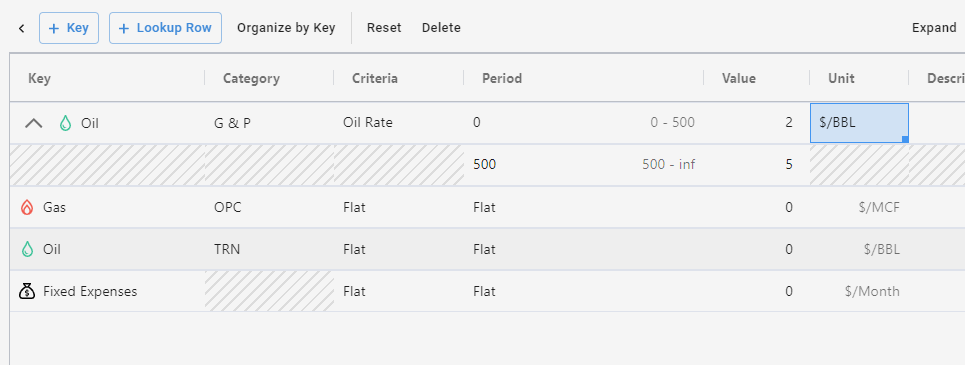The height and width of the screenshot is (365, 965).
Task: Open the Oil Rate criteria cell
Action: tap(399, 123)
